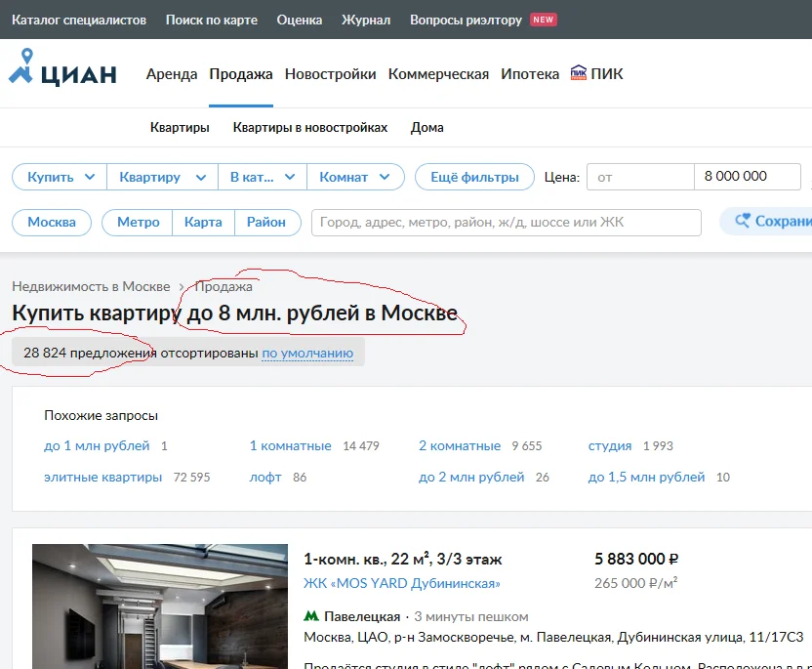Click the NEW badge
The height and width of the screenshot is (669, 812).
[x=544, y=20]
